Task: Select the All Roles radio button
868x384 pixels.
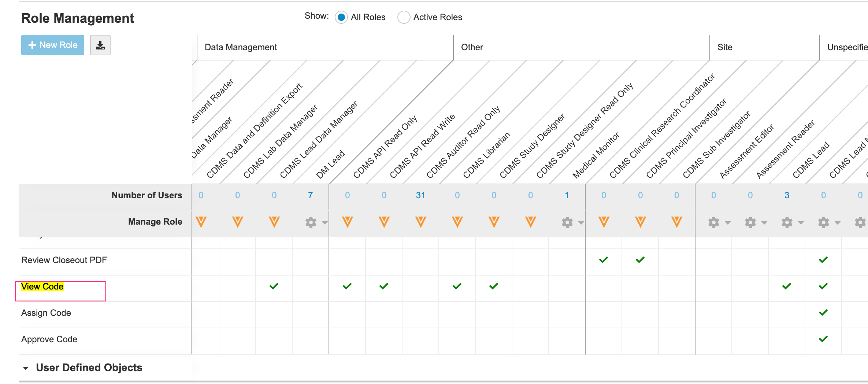Action: point(341,17)
